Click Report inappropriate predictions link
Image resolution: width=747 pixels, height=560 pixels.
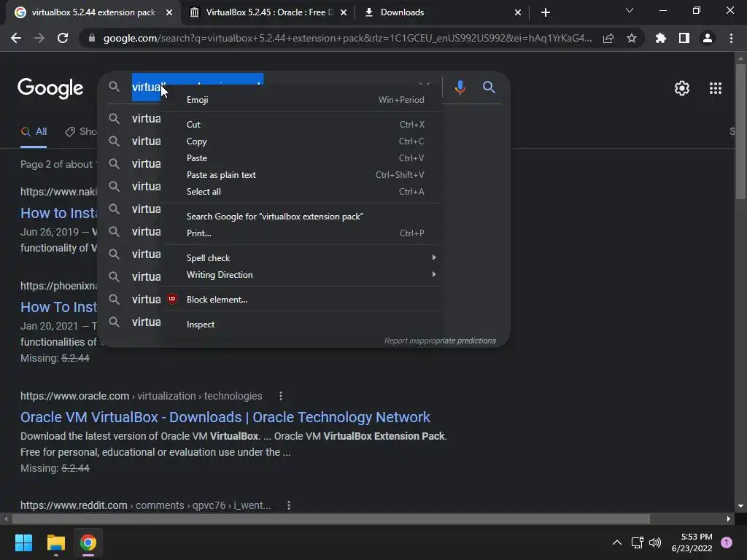[x=440, y=341]
